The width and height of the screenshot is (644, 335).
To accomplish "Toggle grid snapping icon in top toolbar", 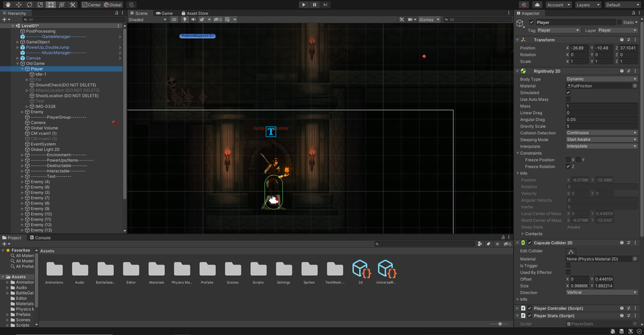I will pos(131,5).
